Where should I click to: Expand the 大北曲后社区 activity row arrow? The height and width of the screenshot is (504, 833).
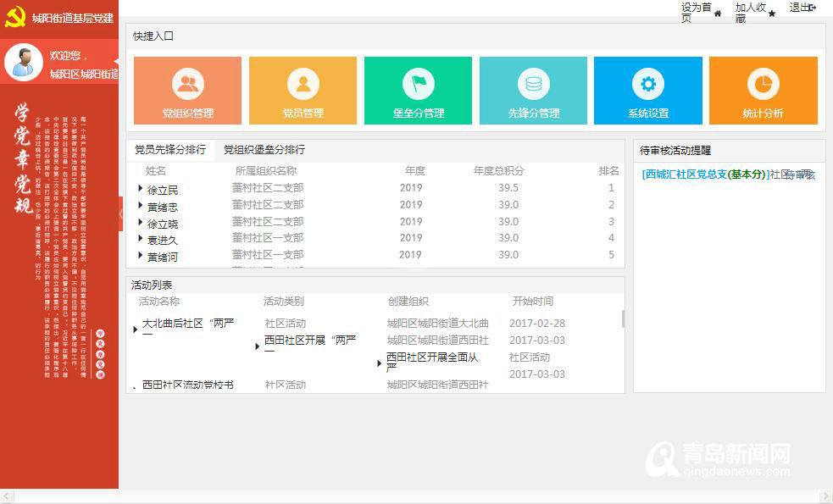pyautogui.click(x=135, y=330)
